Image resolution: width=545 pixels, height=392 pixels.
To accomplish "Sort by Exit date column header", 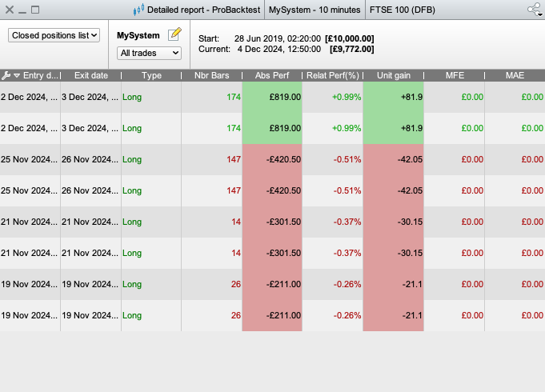I will click(x=90, y=75).
